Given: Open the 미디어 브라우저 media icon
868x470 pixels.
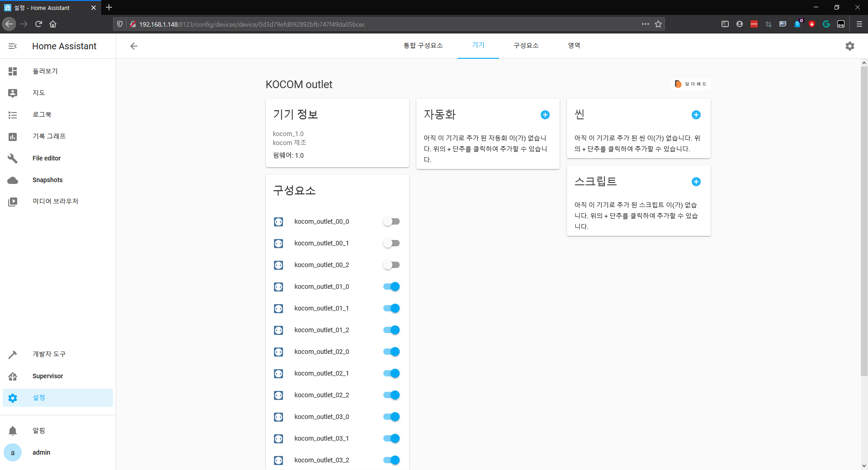Looking at the screenshot, I should pyautogui.click(x=13, y=202).
